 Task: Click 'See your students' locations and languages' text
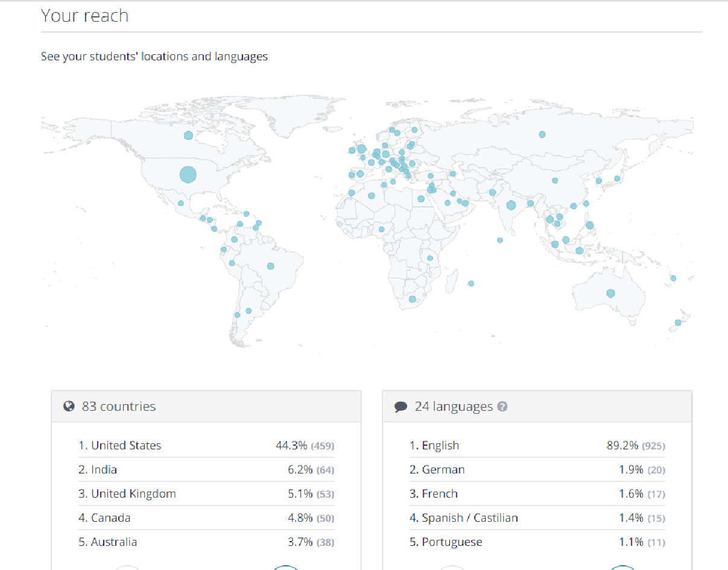154,57
